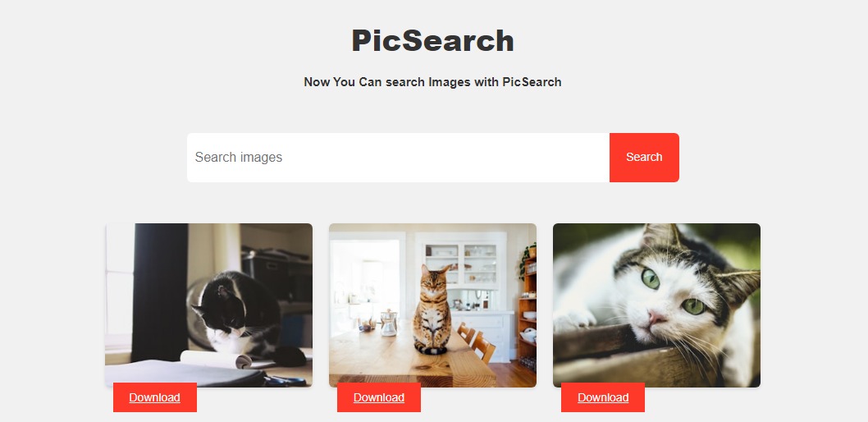This screenshot has width=868, height=422.
Task: Click the dark curtain in the first photo
Action: 159,291
